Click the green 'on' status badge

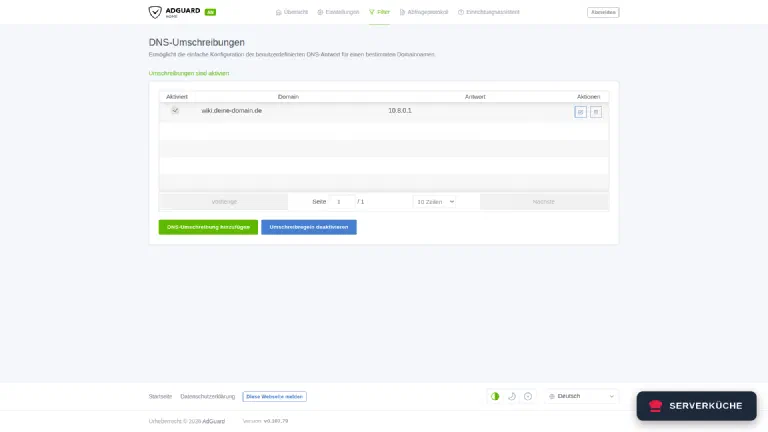click(x=211, y=12)
